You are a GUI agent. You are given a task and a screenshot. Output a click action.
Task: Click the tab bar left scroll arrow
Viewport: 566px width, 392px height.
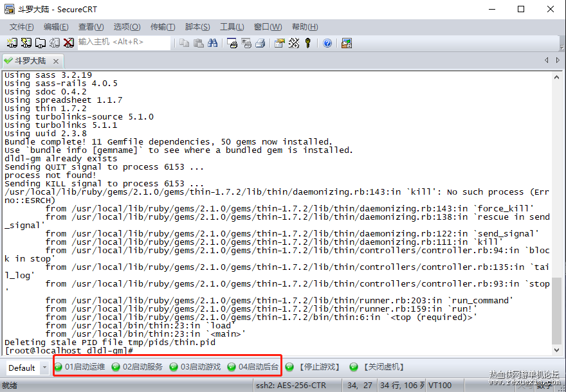[x=547, y=60]
